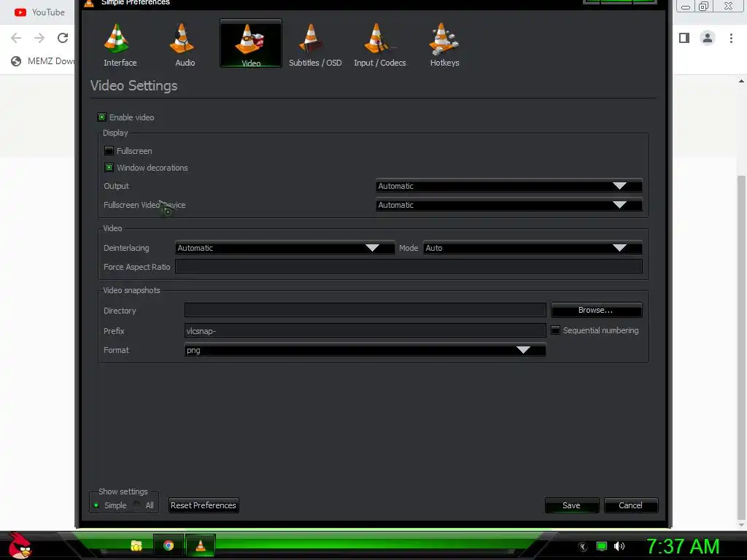Click the VLC cone in the taskbar
Image resolution: width=747 pixels, height=560 pixels.
tap(201, 545)
